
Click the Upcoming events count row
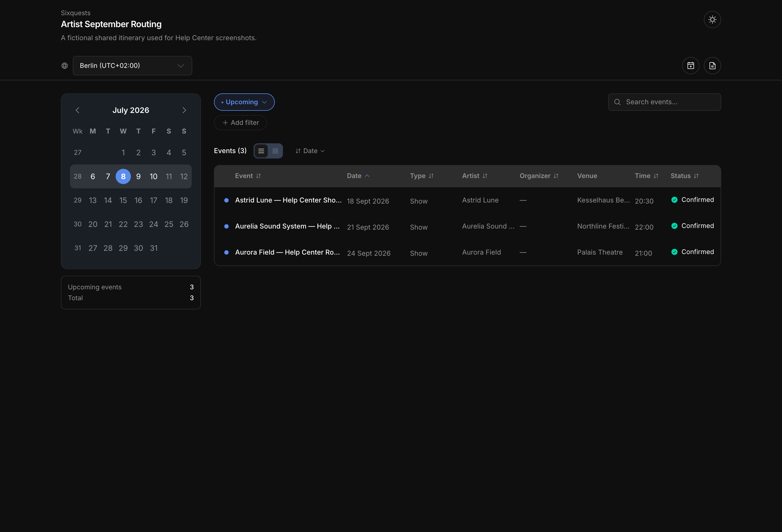click(131, 287)
